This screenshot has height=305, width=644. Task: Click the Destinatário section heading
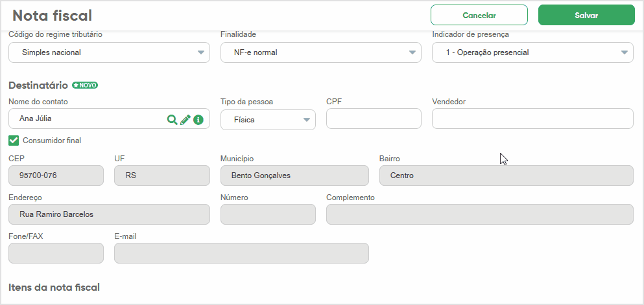38,85
